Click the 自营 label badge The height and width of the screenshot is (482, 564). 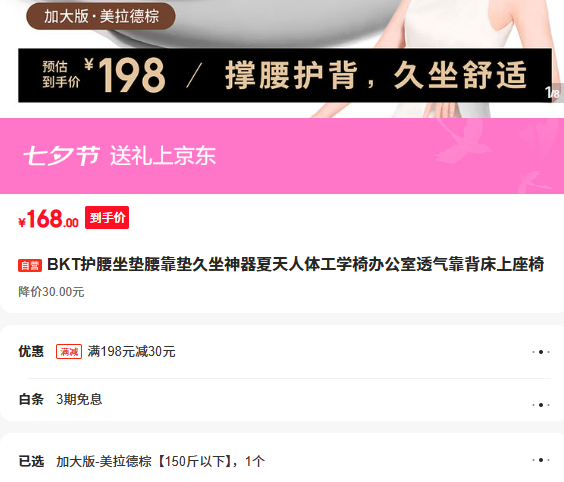pos(30,265)
